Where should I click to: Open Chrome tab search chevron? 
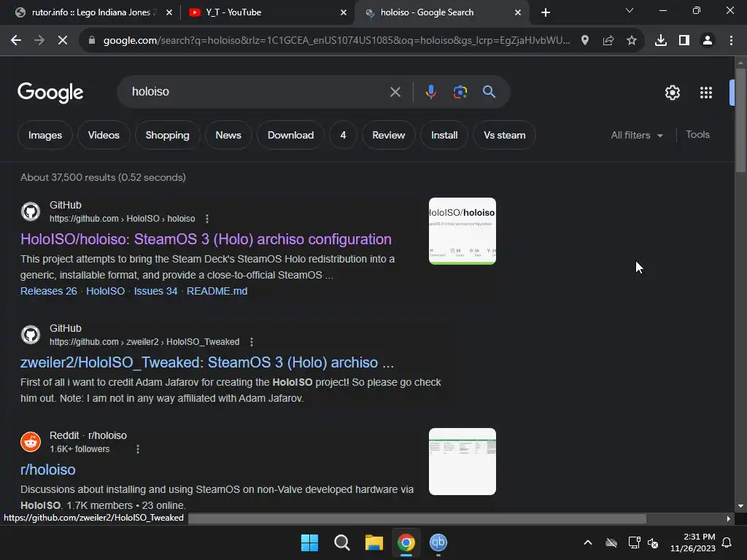630,10
